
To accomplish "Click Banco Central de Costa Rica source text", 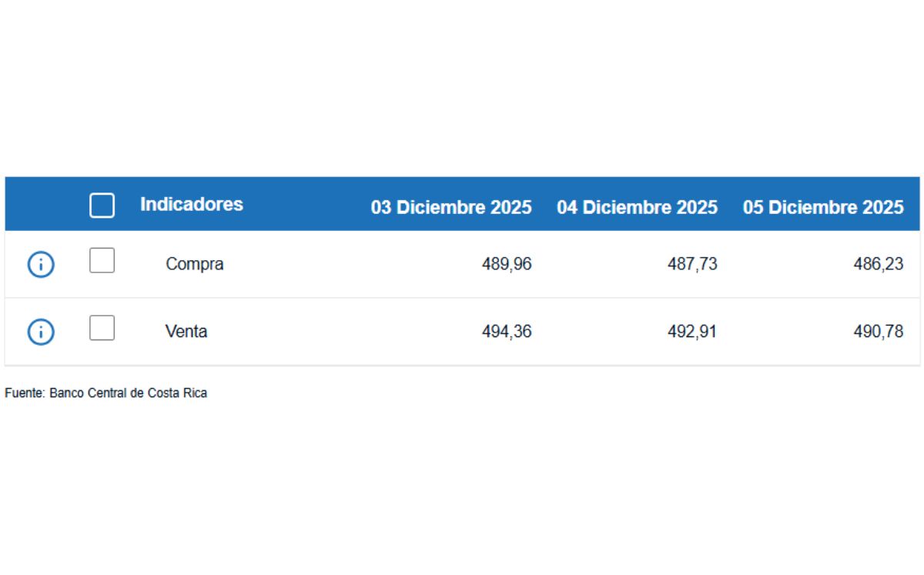I will [129, 393].
